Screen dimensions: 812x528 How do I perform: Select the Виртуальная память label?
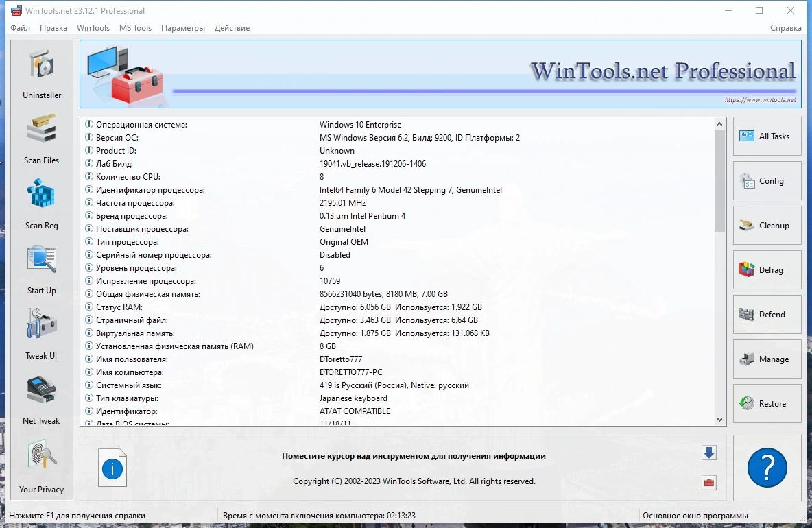click(x=135, y=333)
